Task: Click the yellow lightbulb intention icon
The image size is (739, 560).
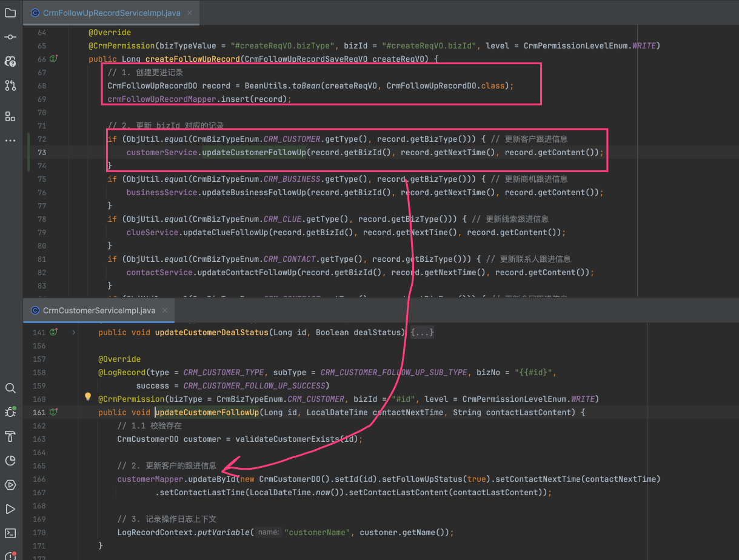Action: [88, 398]
